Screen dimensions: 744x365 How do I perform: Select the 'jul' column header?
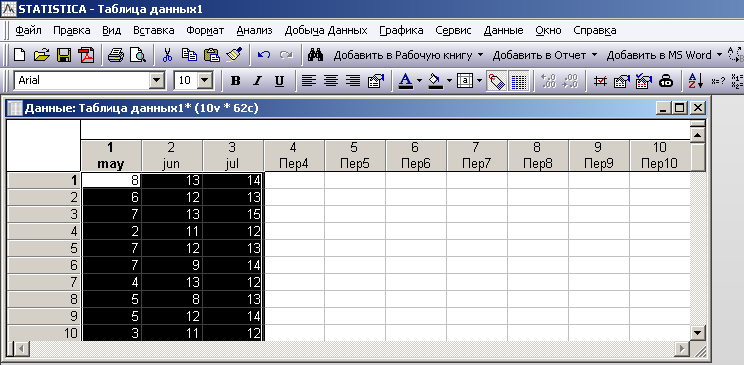point(233,156)
